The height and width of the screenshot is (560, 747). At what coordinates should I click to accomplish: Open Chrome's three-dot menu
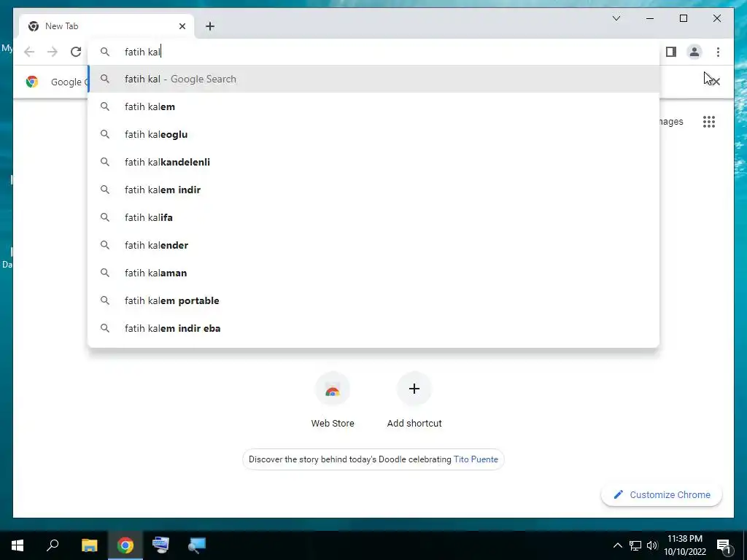718,52
